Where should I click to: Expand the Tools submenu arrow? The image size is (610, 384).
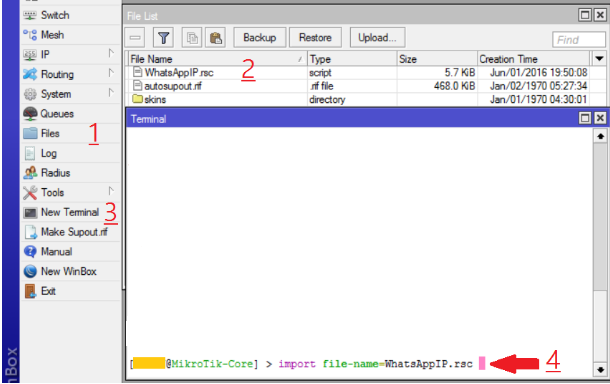111,191
